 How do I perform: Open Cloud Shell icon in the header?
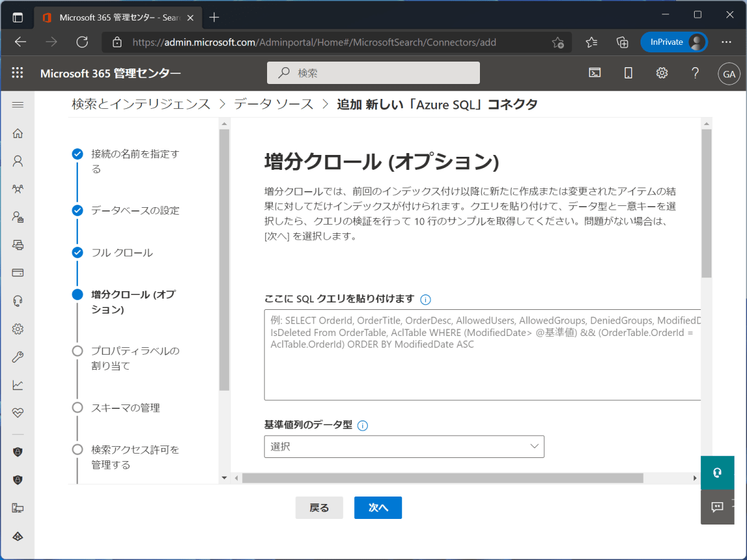pos(594,73)
